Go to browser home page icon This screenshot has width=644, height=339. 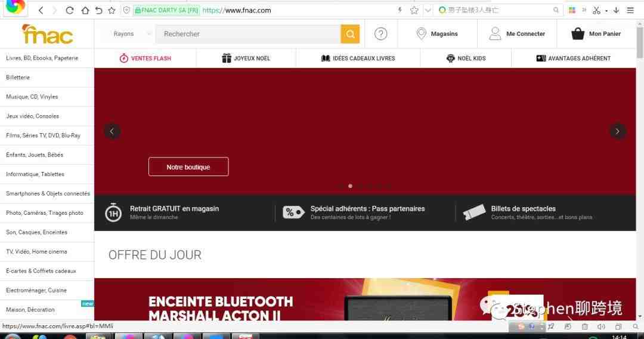tap(85, 10)
